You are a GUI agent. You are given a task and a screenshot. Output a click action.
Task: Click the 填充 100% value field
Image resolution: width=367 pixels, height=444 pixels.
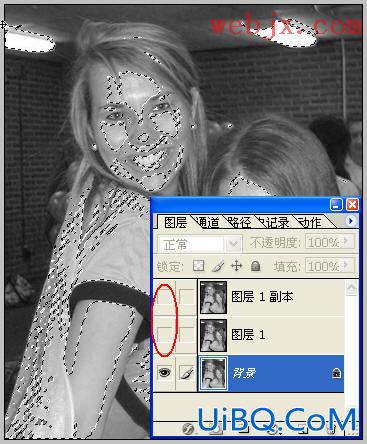click(323, 266)
